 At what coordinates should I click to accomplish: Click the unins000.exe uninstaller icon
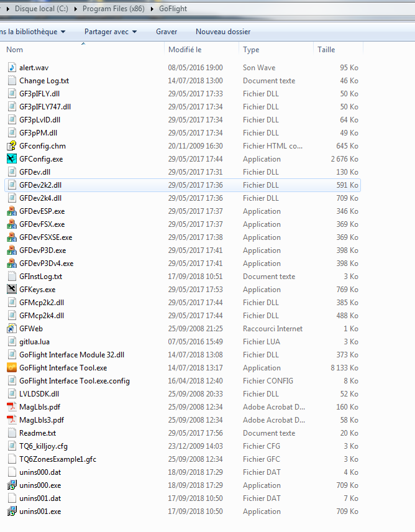point(12,485)
